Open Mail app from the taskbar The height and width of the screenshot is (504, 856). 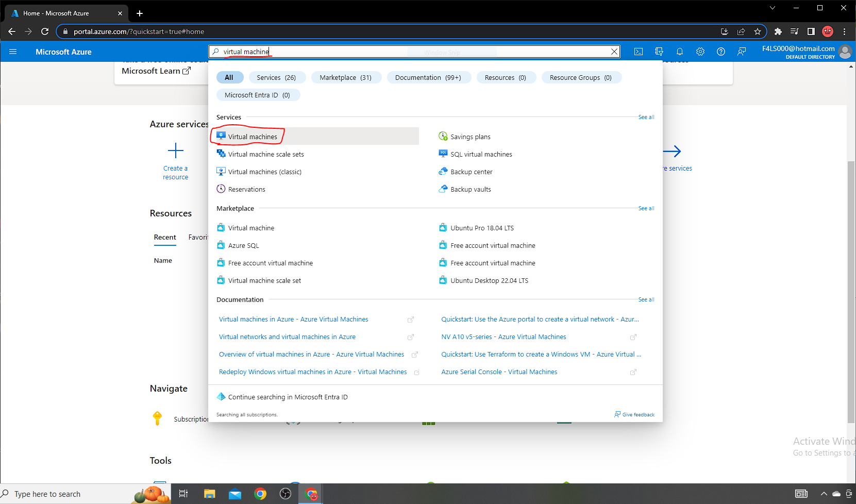click(235, 494)
